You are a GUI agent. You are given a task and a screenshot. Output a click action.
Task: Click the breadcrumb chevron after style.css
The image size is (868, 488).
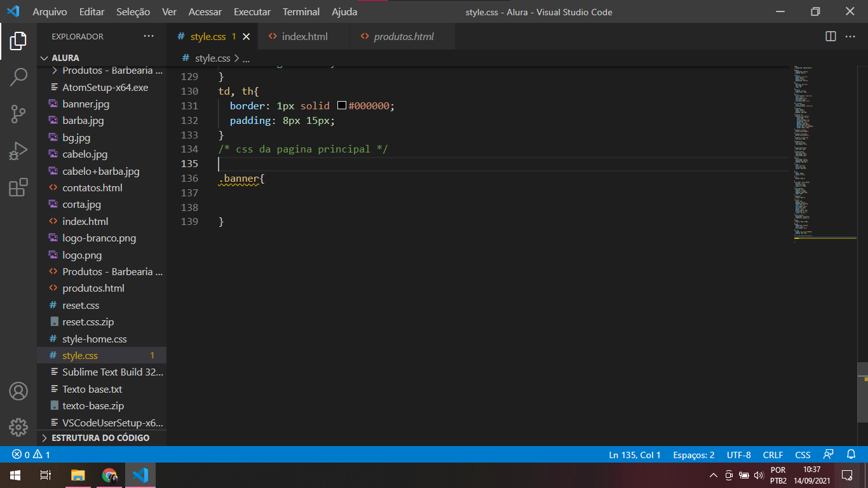click(236, 58)
